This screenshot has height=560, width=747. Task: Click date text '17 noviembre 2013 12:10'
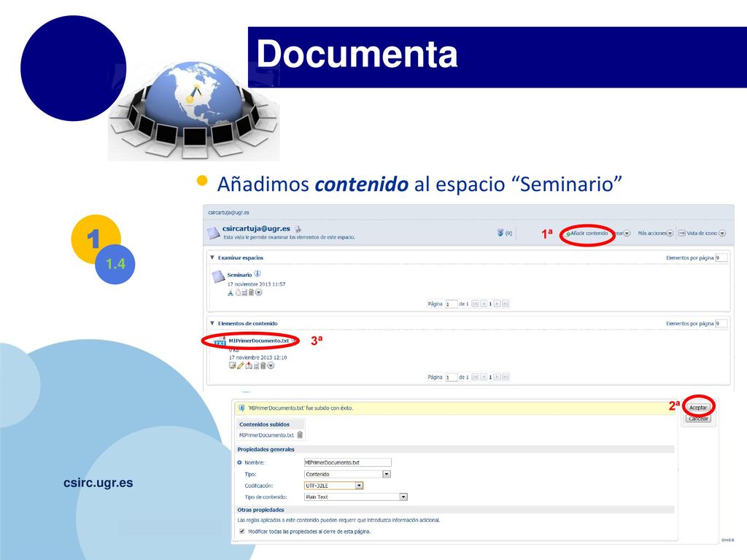coord(258,357)
